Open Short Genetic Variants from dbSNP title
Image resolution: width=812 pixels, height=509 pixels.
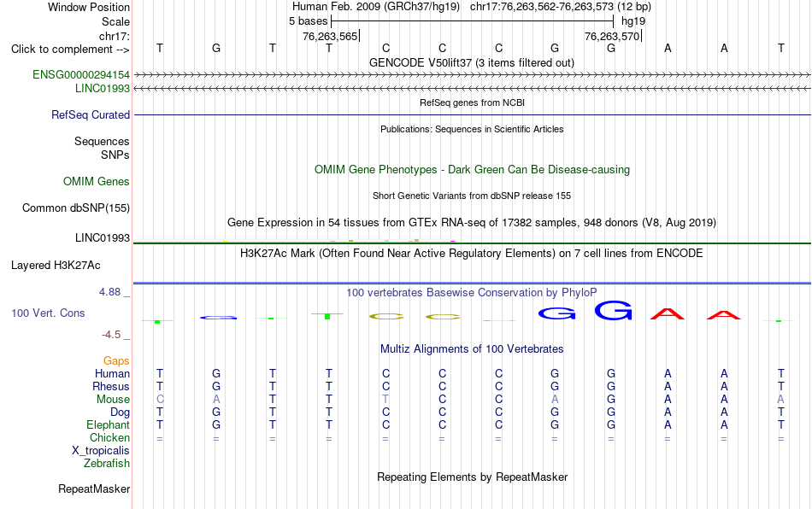472,196
